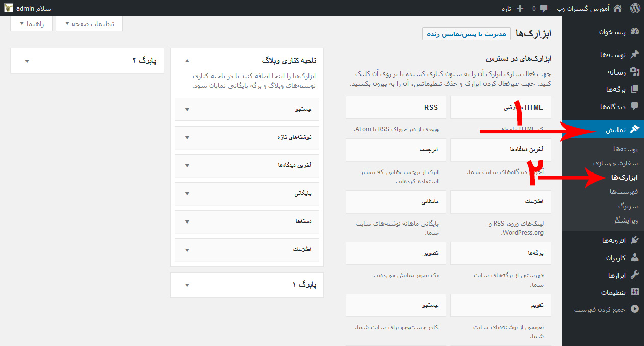
Task: Open راهنما help dropdown
Action: [31, 24]
